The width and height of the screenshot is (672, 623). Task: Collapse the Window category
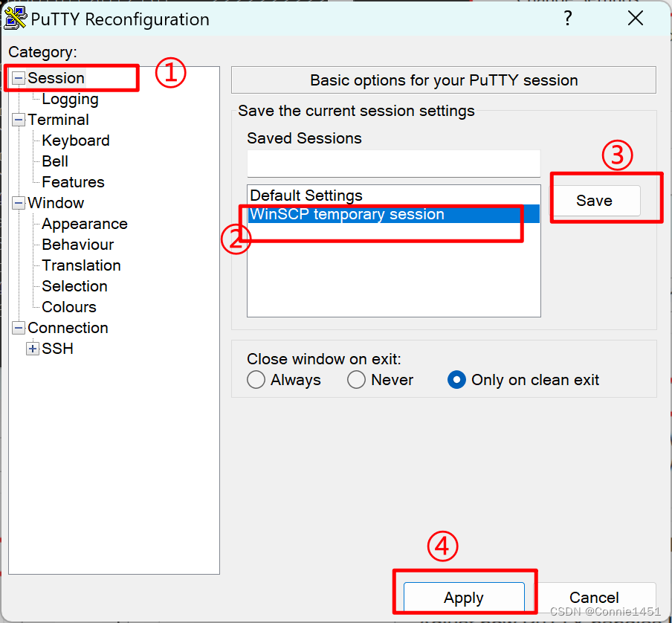pyautogui.click(x=17, y=203)
